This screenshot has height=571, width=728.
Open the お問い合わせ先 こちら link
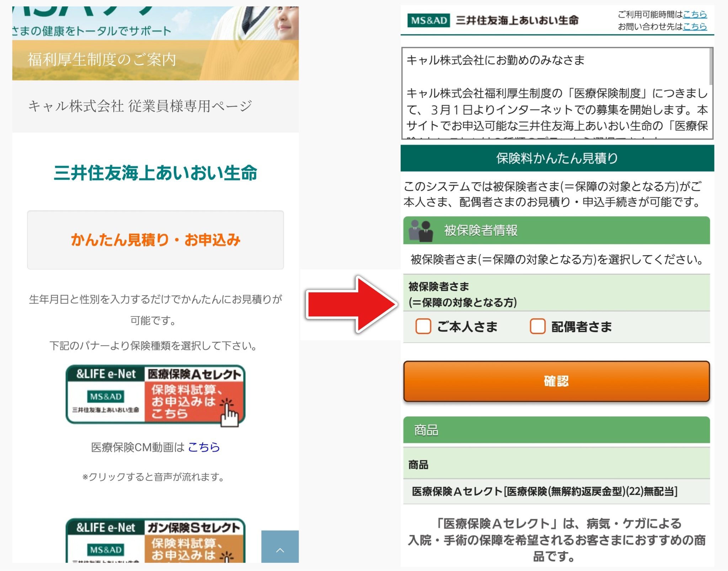(x=695, y=26)
